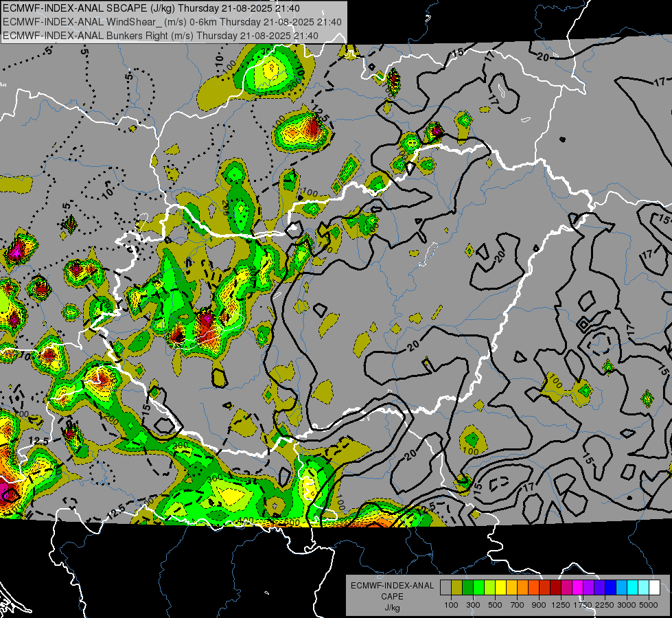672x618 pixels.
Task: Click the 3000 value under the legend
Action: pos(627,605)
